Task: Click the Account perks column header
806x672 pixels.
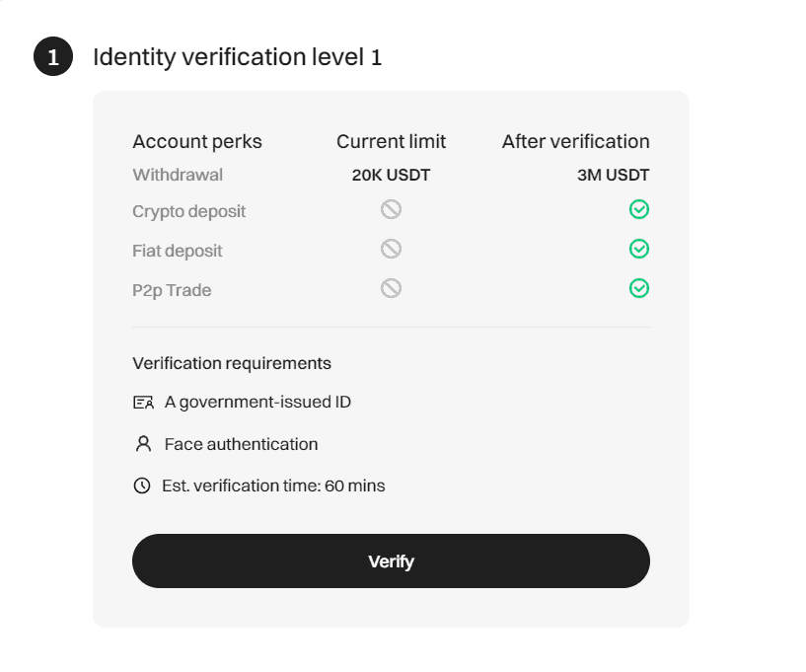Action: (197, 141)
